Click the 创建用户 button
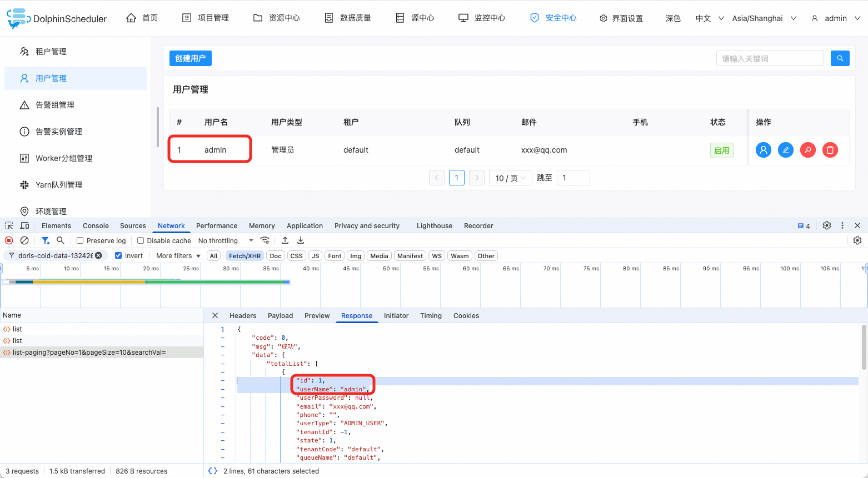The width and height of the screenshot is (868, 478). click(x=191, y=58)
